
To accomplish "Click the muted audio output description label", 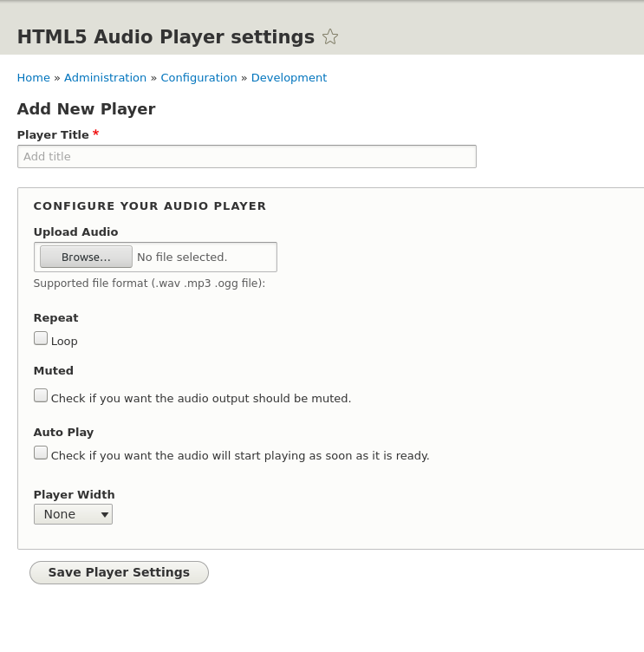I will click(201, 399).
